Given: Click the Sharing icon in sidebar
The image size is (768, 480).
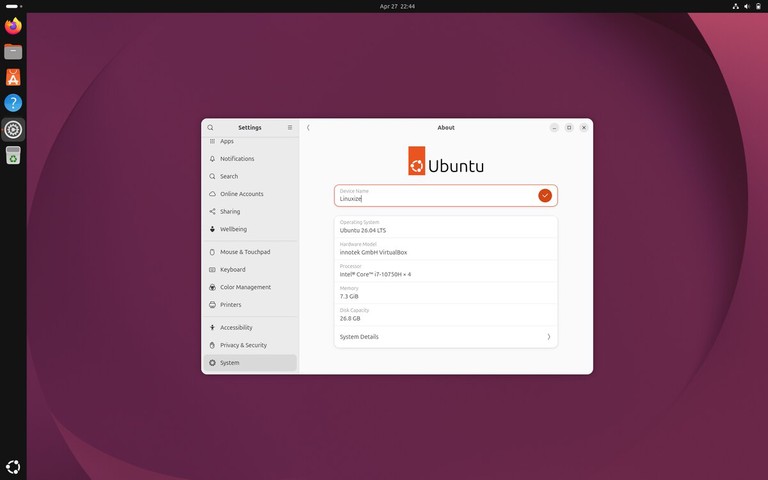Looking at the screenshot, I should (212, 212).
